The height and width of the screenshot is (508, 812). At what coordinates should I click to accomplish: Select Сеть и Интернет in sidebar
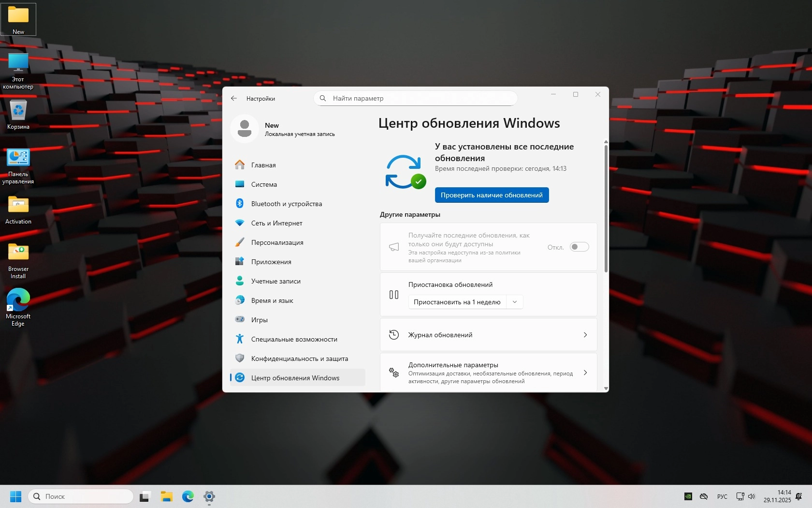pos(276,223)
